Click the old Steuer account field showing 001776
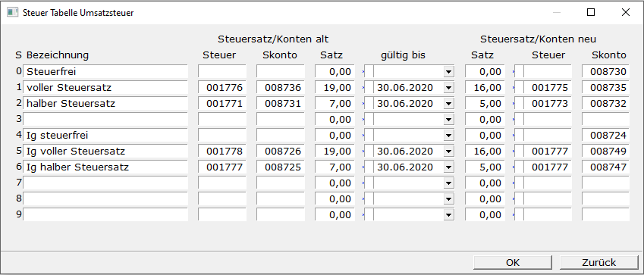644x275 pixels. (x=222, y=88)
